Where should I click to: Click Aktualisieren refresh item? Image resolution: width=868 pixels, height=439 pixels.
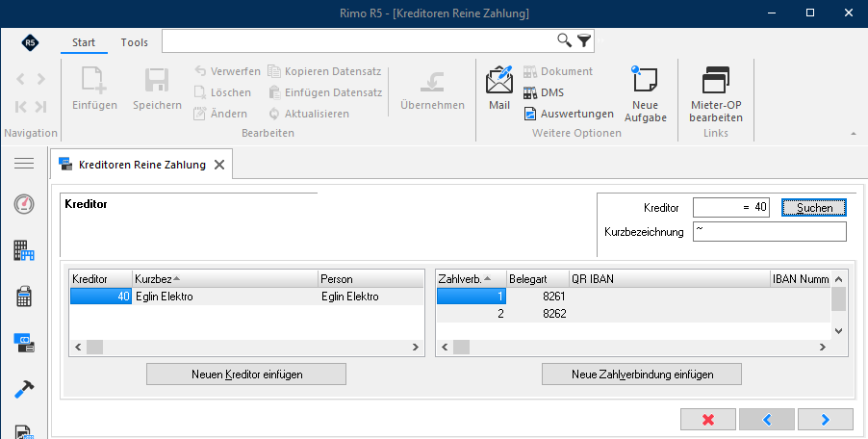309,114
